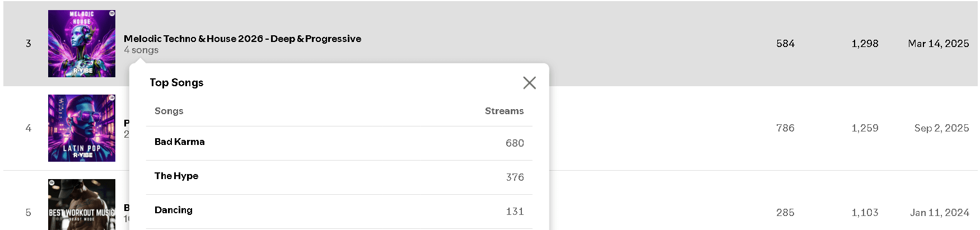The image size is (980, 230).
Task: Click the Mar 14, 2025 date cell
Action: coord(939,44)
